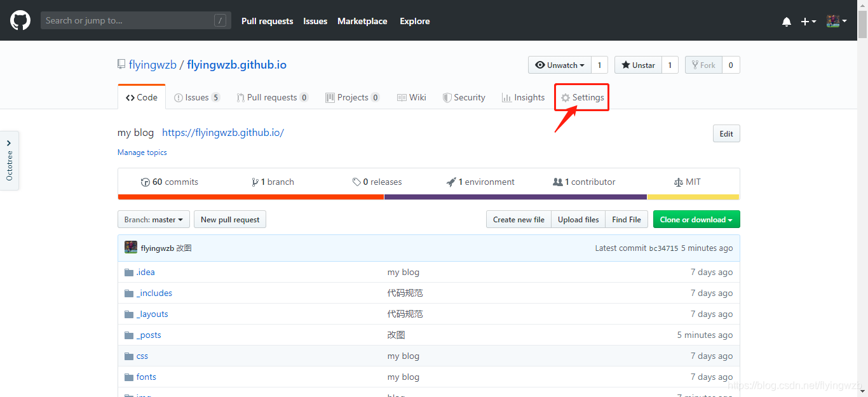
Task: Open the css folder
Action: (142, 356)
